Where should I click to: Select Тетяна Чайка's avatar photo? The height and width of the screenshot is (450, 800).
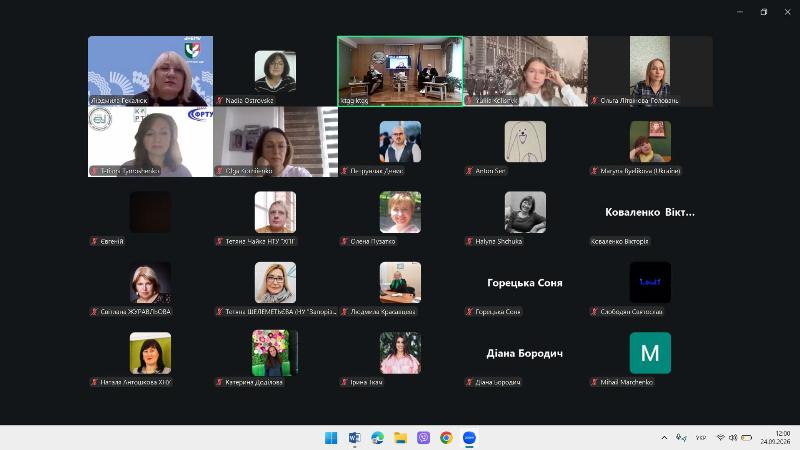[x=275, y=212]
